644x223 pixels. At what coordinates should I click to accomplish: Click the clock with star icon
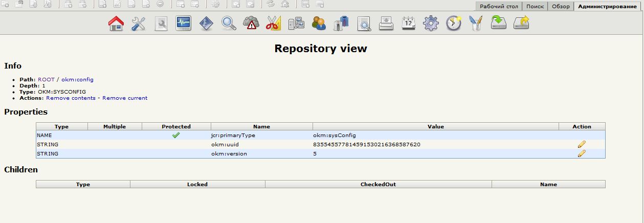click(454, 24)
